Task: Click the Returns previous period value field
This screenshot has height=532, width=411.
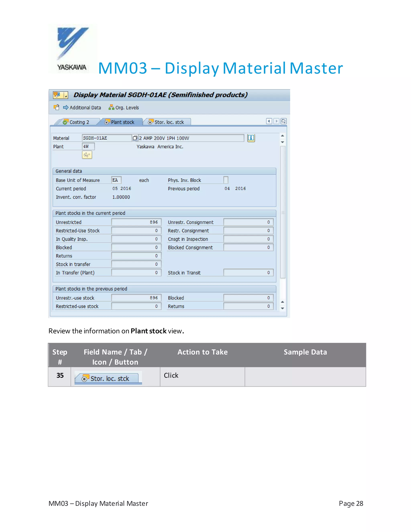Action: [248, 306]
